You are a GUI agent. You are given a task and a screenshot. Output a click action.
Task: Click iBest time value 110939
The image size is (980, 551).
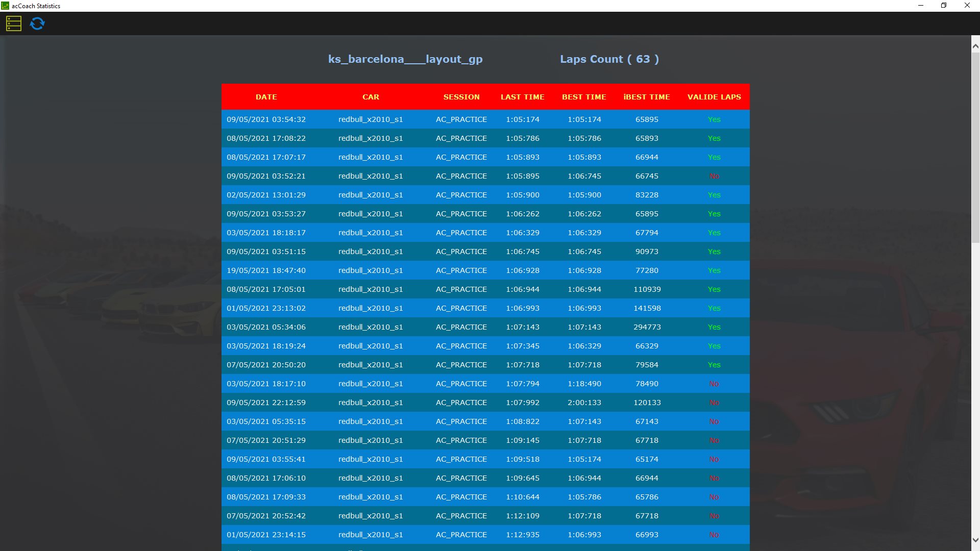(647, 289)
